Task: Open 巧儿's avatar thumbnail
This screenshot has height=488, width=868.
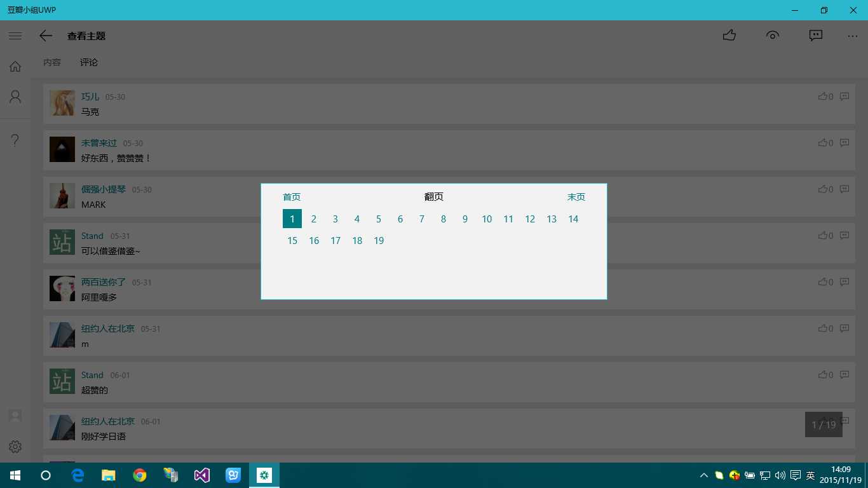Action: (62, 103)
